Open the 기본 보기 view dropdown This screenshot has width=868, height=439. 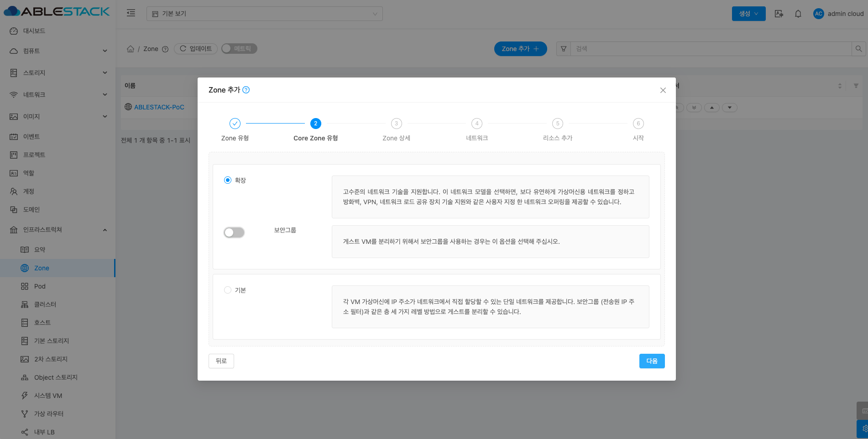click(x=265, y=14)
